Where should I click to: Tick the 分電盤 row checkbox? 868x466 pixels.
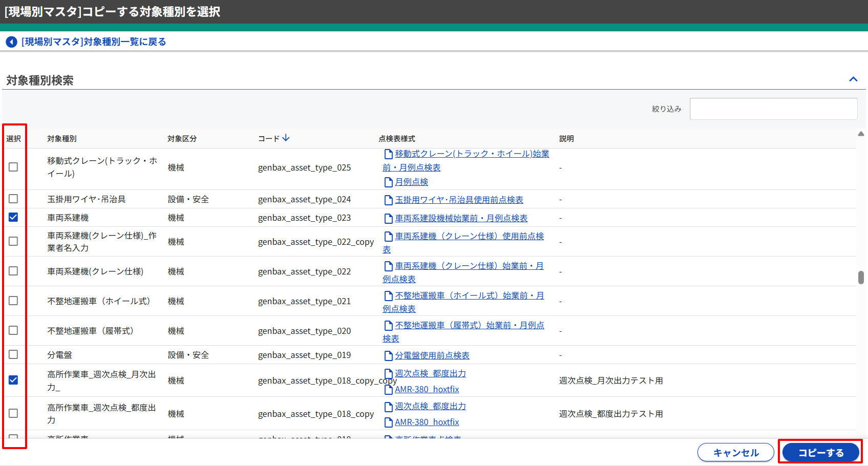point(13,354)
